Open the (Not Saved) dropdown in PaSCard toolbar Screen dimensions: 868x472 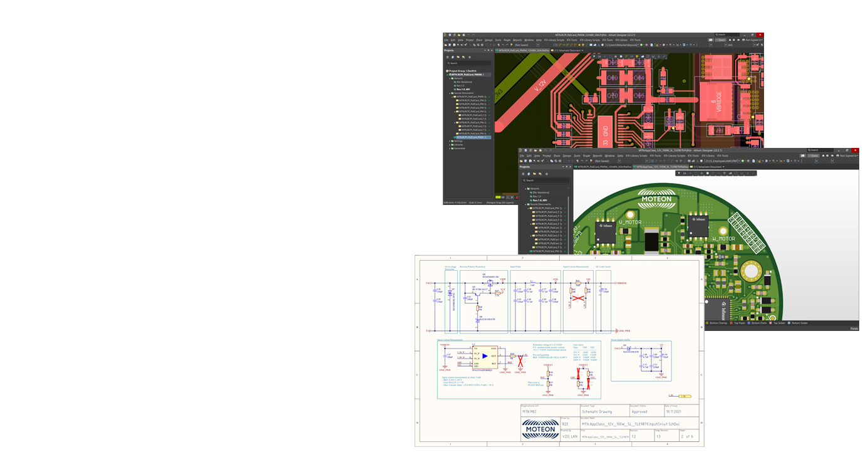[538, 45]
